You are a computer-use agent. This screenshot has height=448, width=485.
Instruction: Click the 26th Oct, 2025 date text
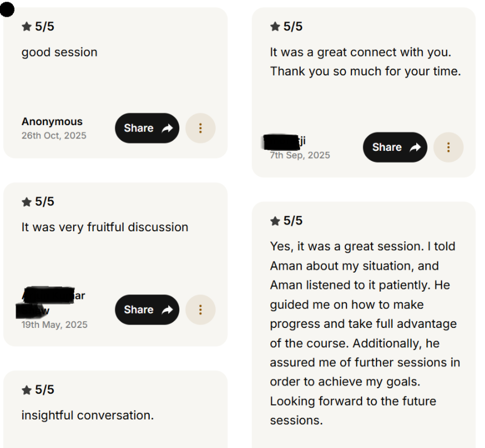(x=54, y=135)
